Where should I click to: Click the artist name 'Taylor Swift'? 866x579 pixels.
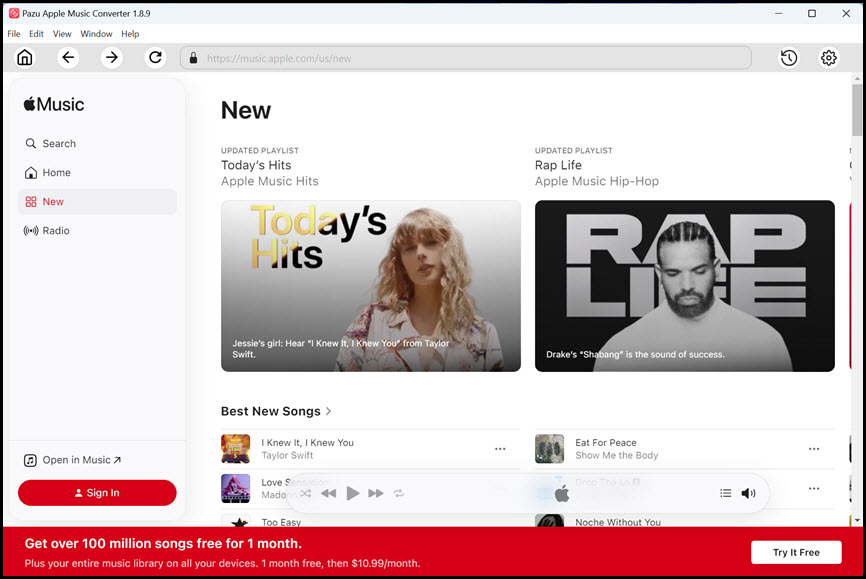coord(287,455)
